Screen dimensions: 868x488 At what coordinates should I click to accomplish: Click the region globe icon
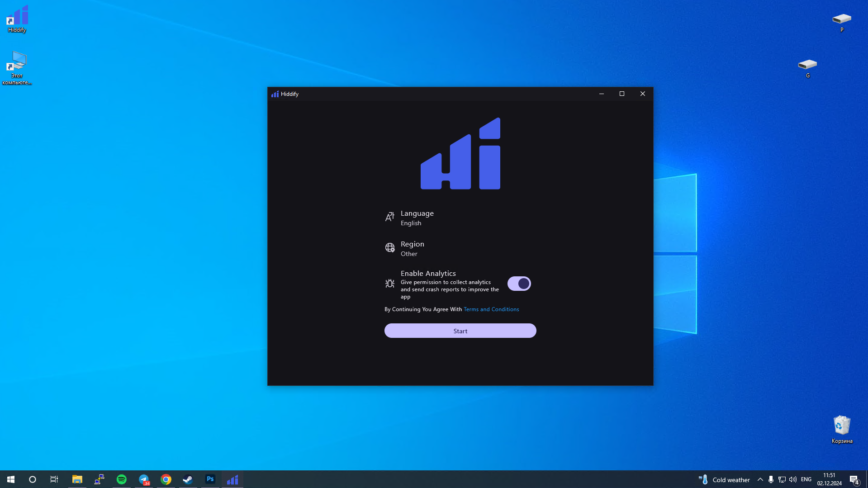[x=389, y=248]
